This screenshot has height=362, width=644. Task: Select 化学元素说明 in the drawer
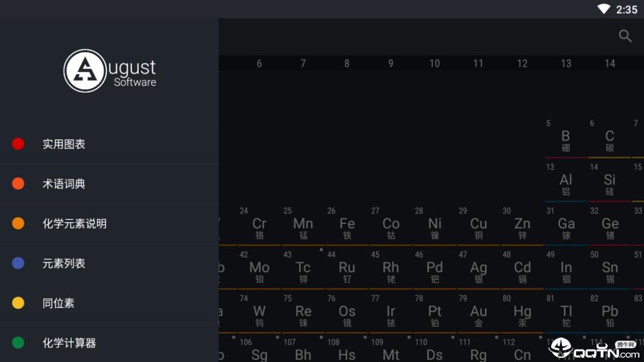click(x=75, y=224)
